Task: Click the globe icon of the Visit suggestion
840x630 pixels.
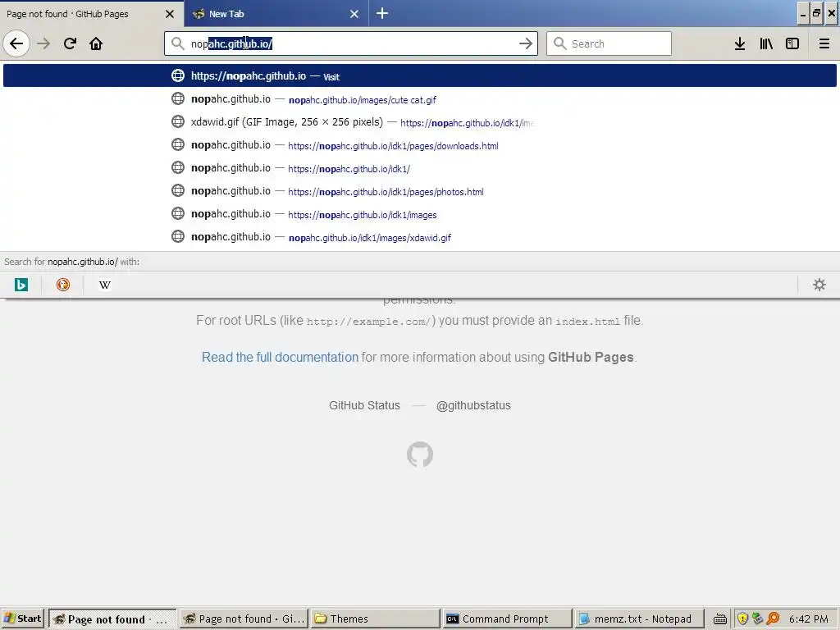Action: (178, 75)
